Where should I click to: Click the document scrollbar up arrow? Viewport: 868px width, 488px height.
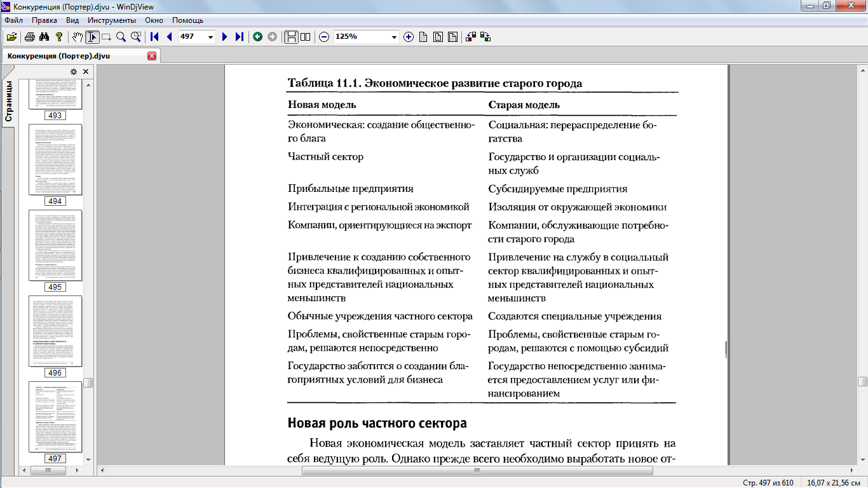(x=862, y=69)
